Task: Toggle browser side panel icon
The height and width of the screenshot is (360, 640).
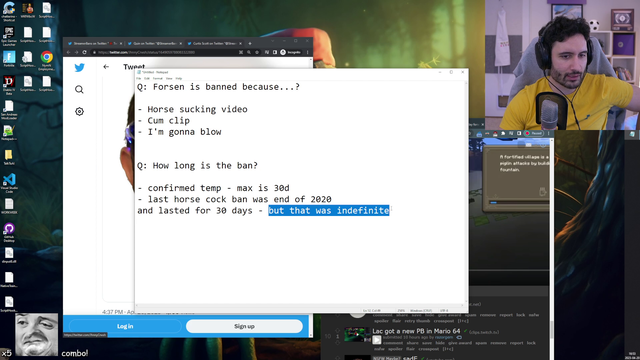Action: point(275,52)
